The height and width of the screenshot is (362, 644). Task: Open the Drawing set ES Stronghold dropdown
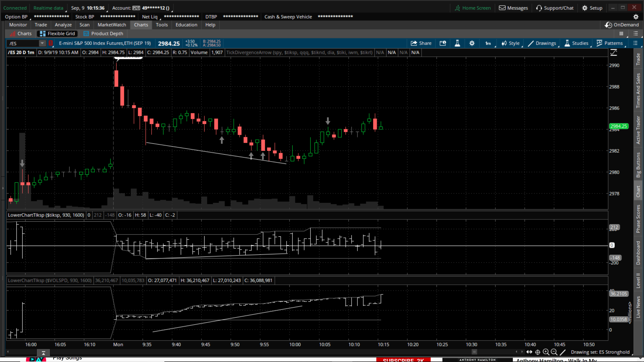[x=602, y=352]
